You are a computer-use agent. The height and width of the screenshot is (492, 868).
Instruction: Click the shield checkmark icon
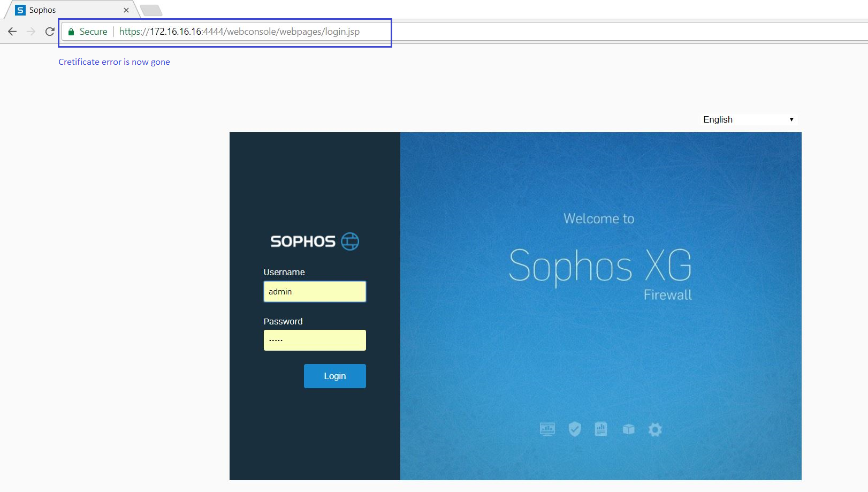click(575, 429)
